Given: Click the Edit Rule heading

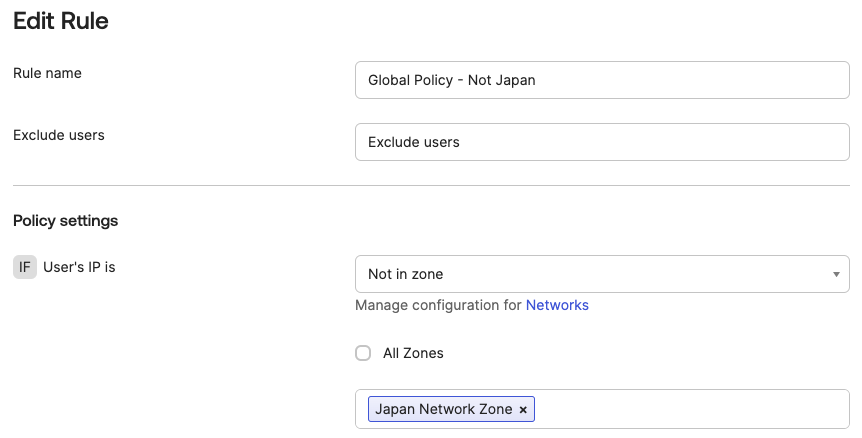Looking at the screenshot, I should tap(61, 21).
